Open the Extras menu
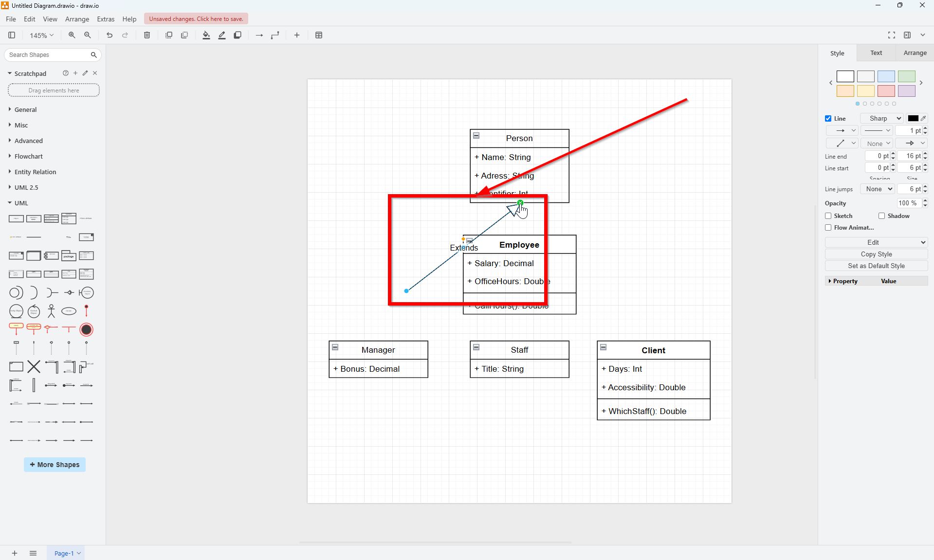The width and height of the screenshot is (934, 560). pos(106,19)
